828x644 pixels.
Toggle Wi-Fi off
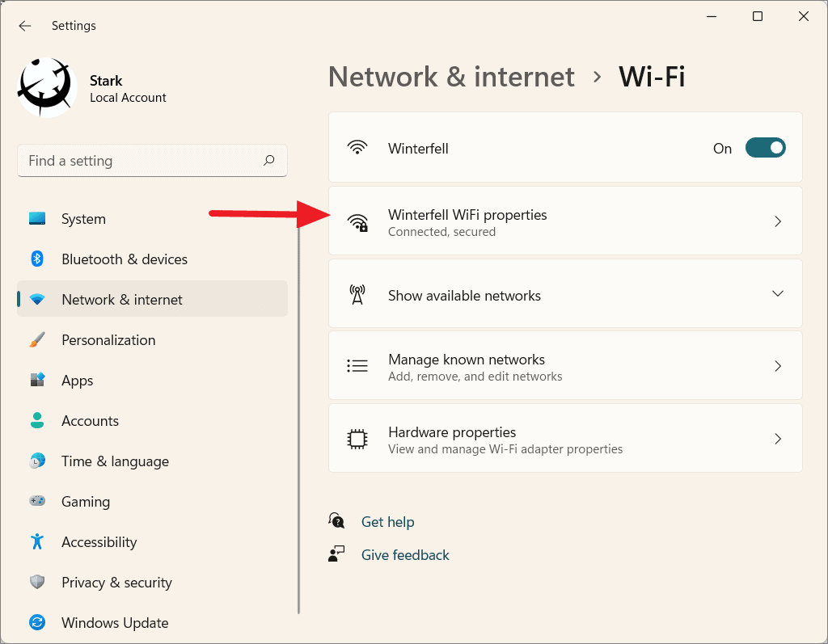pyautogui.click(x=765, y=147)
